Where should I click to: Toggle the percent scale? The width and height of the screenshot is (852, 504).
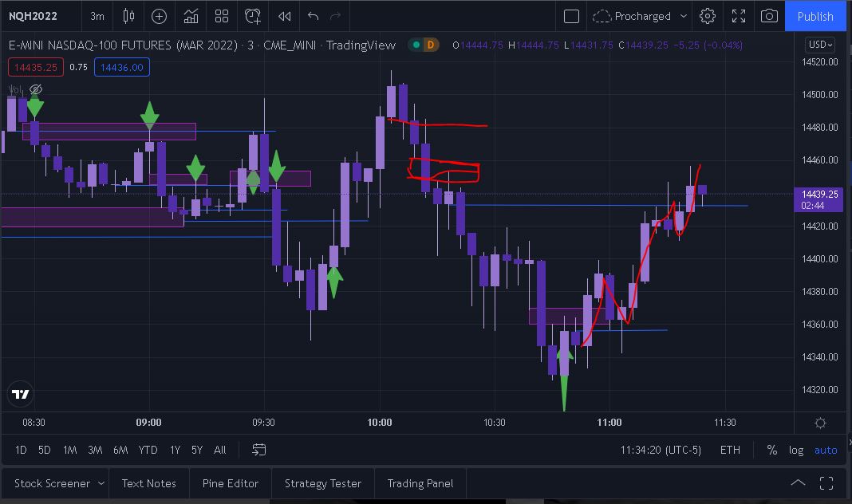click(771, 450)
